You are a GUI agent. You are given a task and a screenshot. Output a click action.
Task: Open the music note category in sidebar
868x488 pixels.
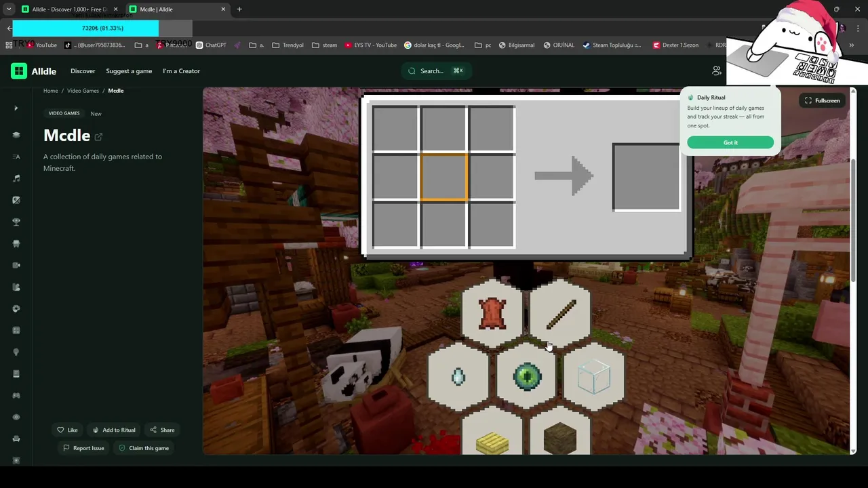(x=16, y=178)
